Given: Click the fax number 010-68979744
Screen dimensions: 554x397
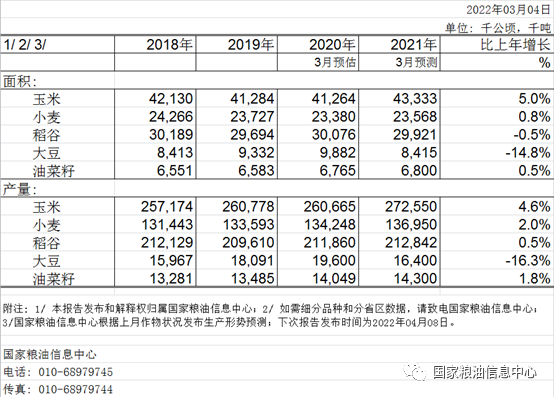Looking at the screenshot, I should [x=76, y=390].
